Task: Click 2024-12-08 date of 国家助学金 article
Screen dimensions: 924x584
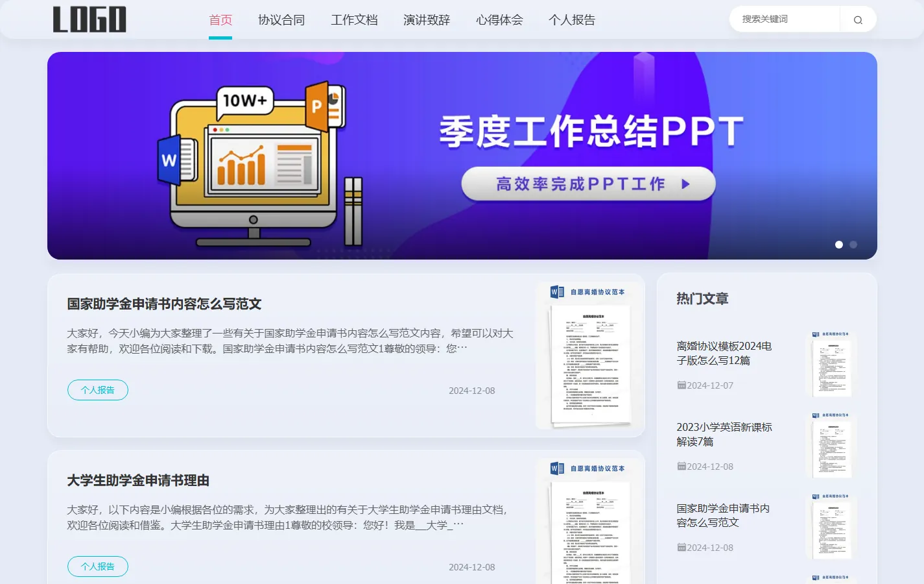Action: (x=471, y=391)
